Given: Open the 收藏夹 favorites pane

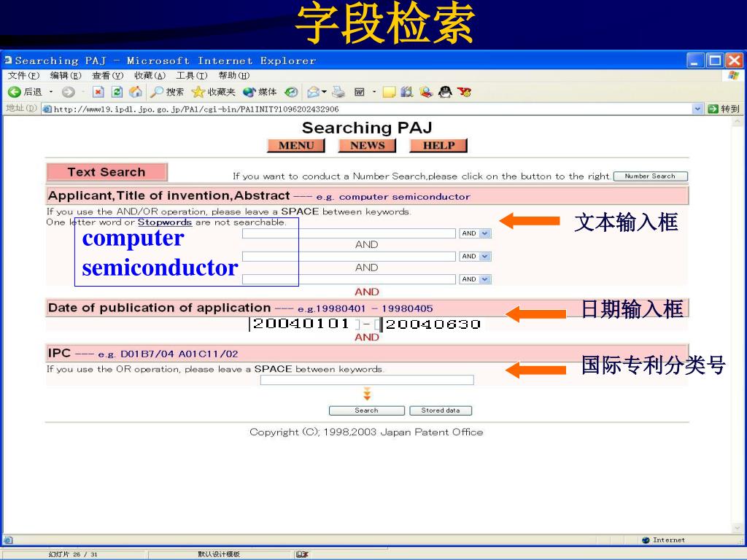Looking at the screenshot, I should (x=213, y=92).
